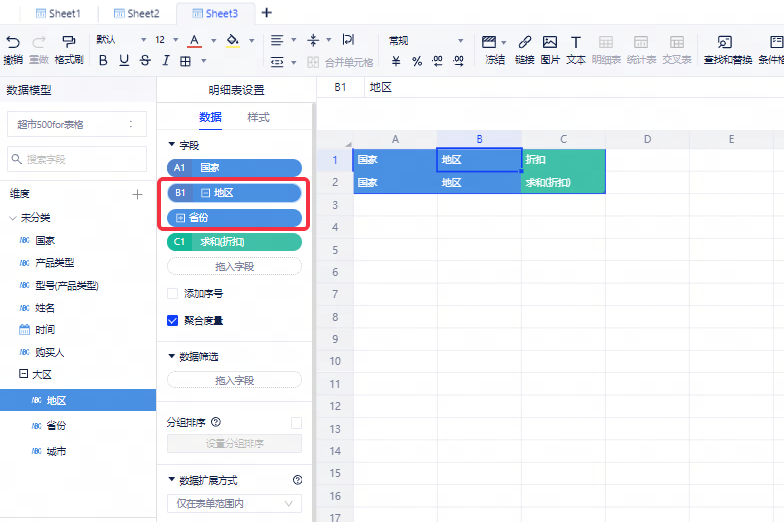This screenshot has height=522, width=784.
Task: Select the format painter (格式刷) tool
Action: point(68,42)
